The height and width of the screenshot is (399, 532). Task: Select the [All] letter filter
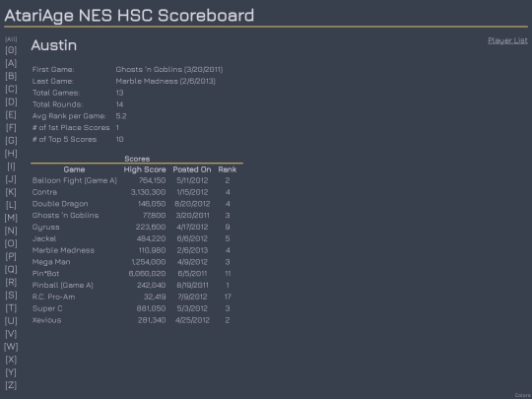(11, 39)
